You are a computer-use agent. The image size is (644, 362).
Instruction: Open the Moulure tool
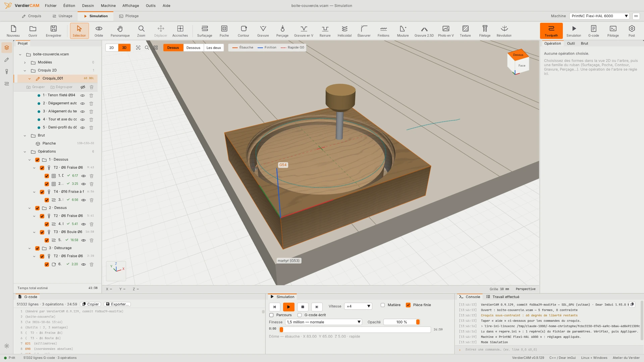pyautogui.click(x=403, y=31)
